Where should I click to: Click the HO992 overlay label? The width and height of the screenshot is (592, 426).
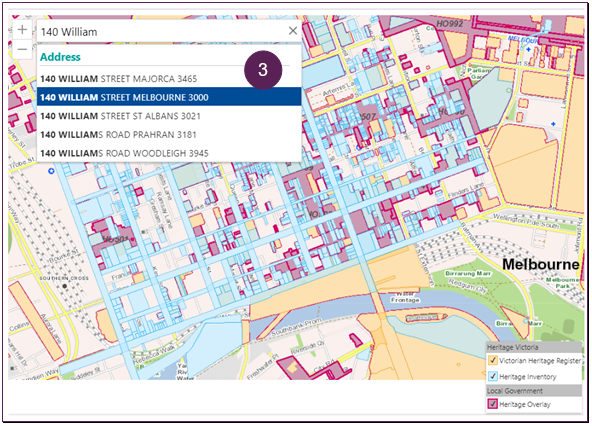click(x=449, y=24)
